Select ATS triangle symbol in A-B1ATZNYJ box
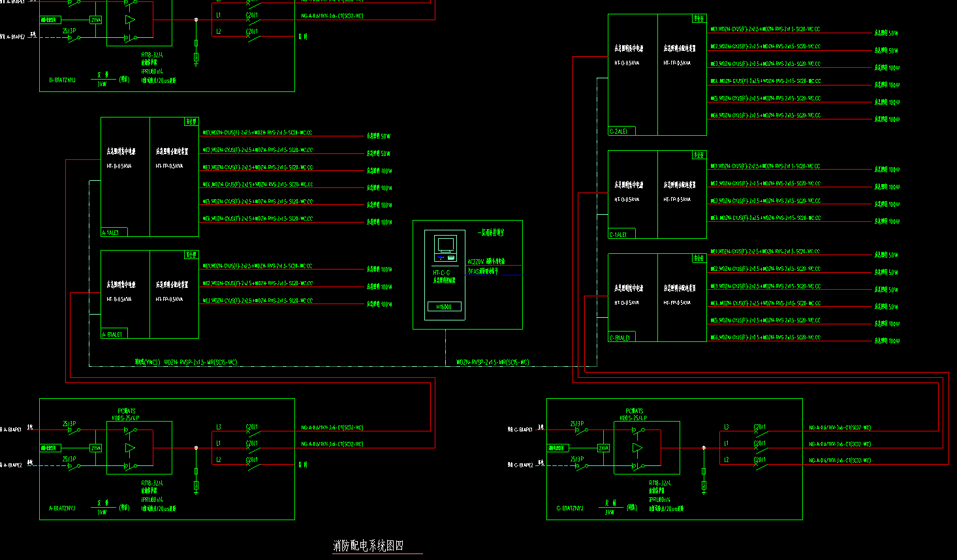This screenshot has height=560, width=957. click(130, 448)
